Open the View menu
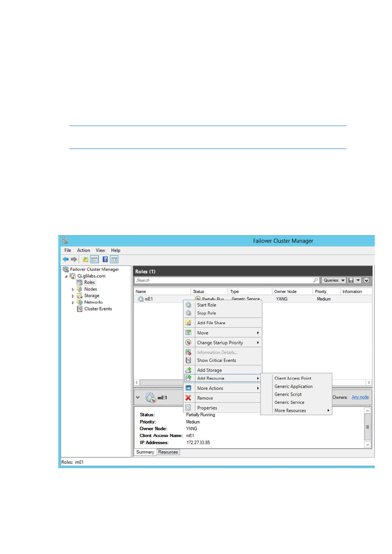 click(101, 250)
